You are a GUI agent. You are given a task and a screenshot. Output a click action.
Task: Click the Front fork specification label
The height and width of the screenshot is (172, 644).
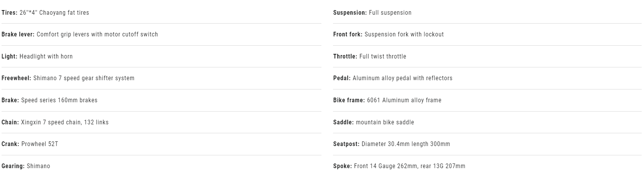click(348, 34)
